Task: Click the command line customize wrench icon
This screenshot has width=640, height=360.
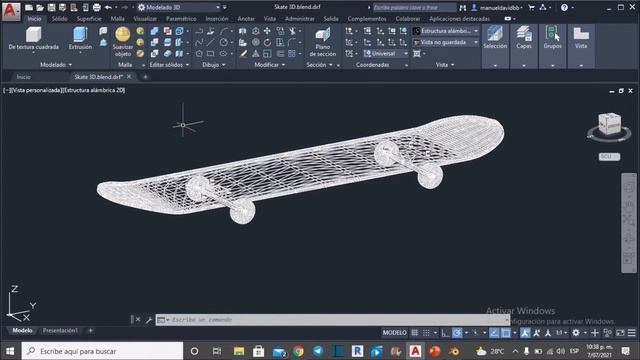Action: 149,320
